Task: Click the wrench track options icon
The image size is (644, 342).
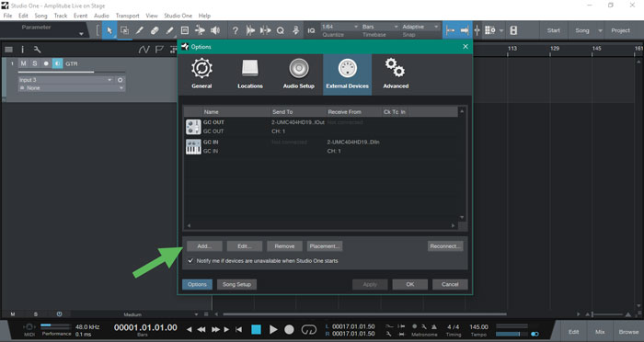Action: click(x=37, y=50)
